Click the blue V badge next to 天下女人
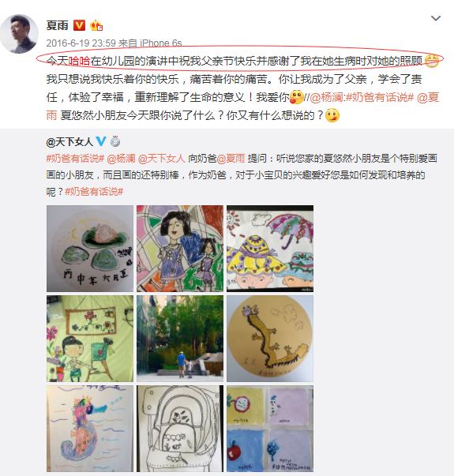454x476 pixels. (x=101, y=141)
